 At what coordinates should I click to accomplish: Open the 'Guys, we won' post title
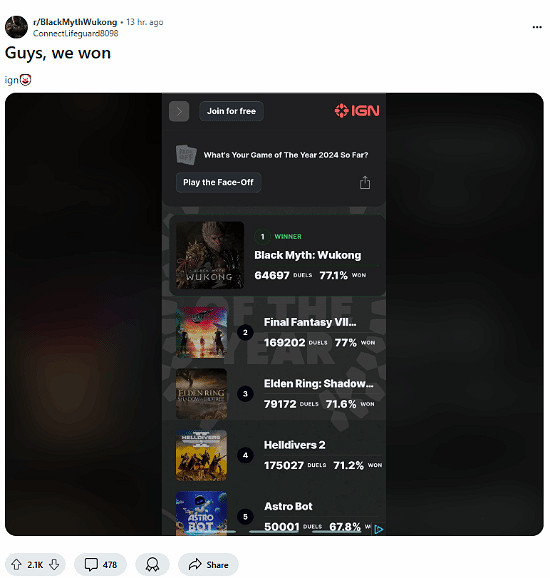click(58, 53)
